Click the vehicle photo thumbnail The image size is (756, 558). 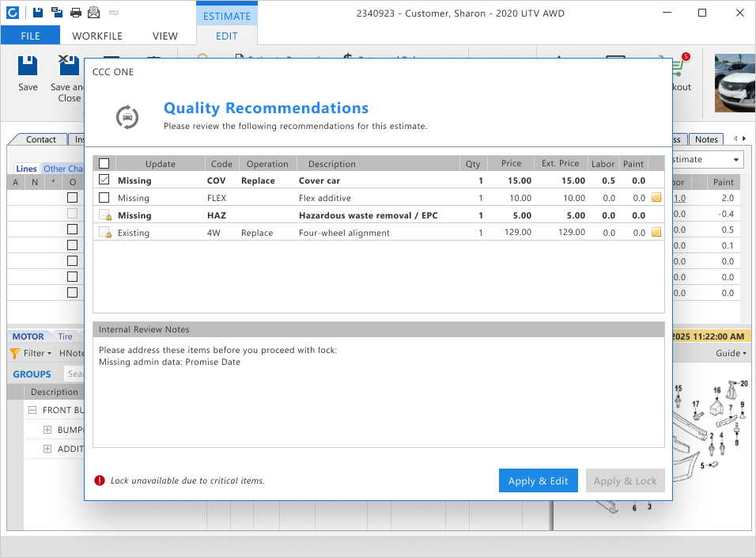[735, 83]
